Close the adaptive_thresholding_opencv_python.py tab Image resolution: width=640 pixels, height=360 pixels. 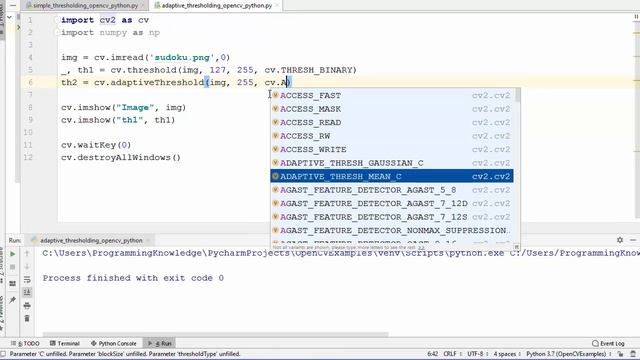(277, 5)
